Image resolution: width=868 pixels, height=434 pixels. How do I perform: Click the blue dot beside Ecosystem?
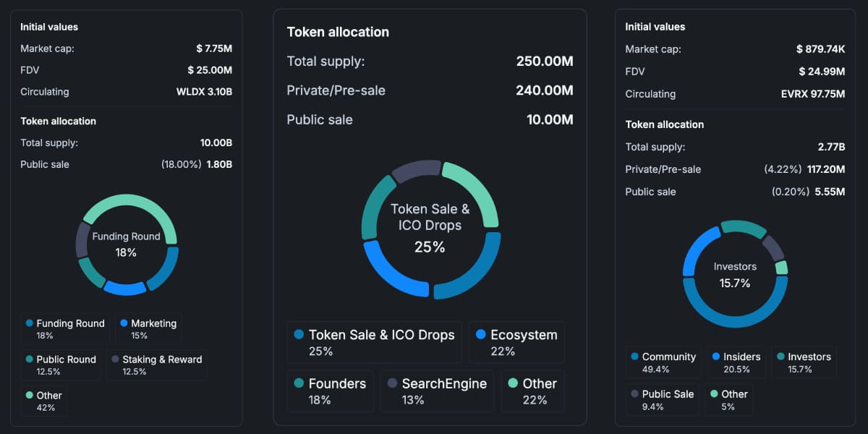point(481,335)
